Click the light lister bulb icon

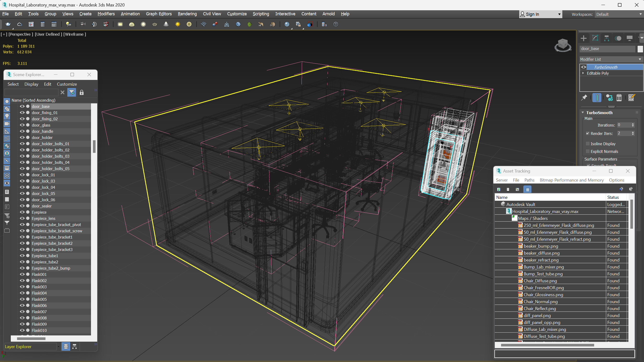coord(68,24)
